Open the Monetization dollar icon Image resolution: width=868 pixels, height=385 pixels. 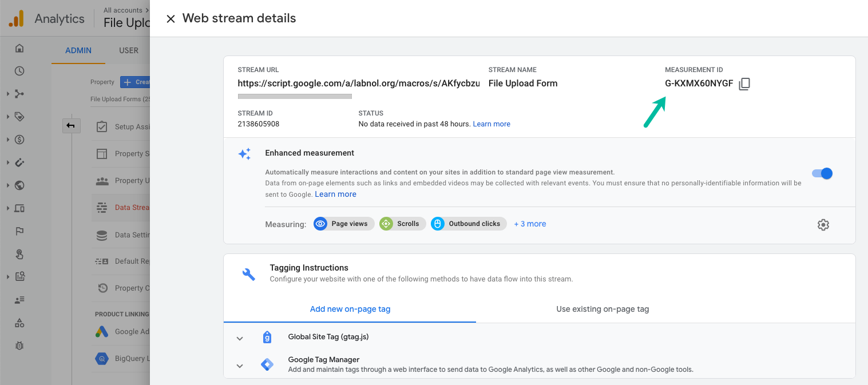pos(19,140)
